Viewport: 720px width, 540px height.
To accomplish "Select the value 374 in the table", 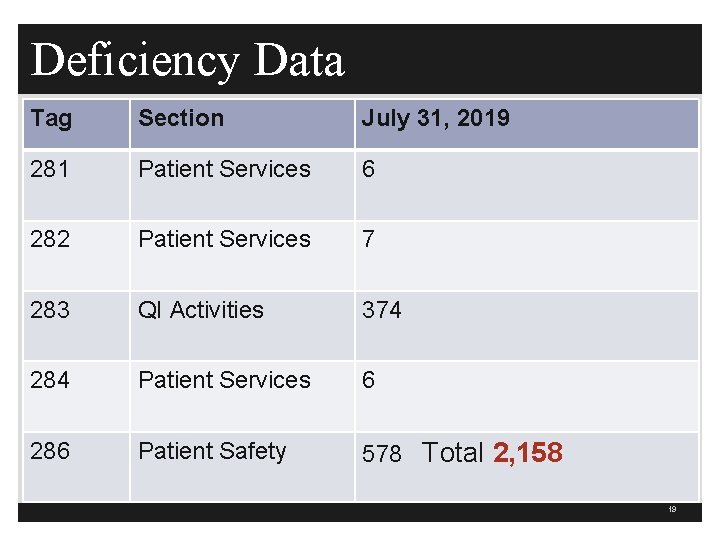I will click(x=381, y=310).
